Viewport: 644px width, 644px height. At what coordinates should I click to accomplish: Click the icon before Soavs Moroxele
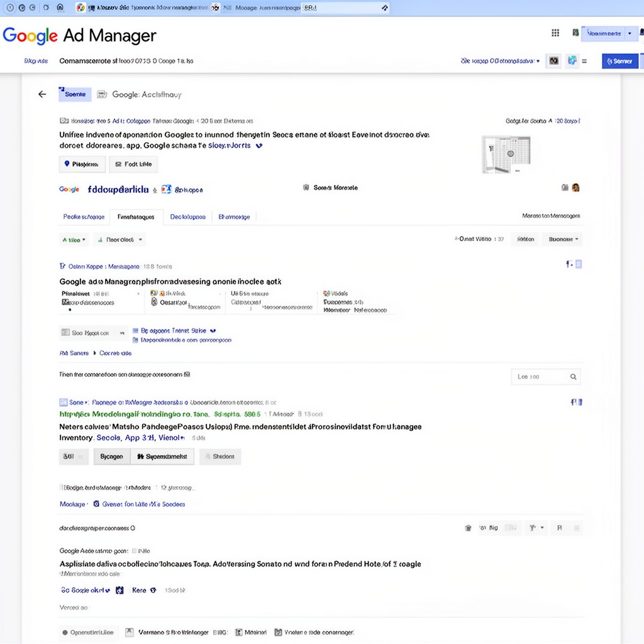coord(306,187)
